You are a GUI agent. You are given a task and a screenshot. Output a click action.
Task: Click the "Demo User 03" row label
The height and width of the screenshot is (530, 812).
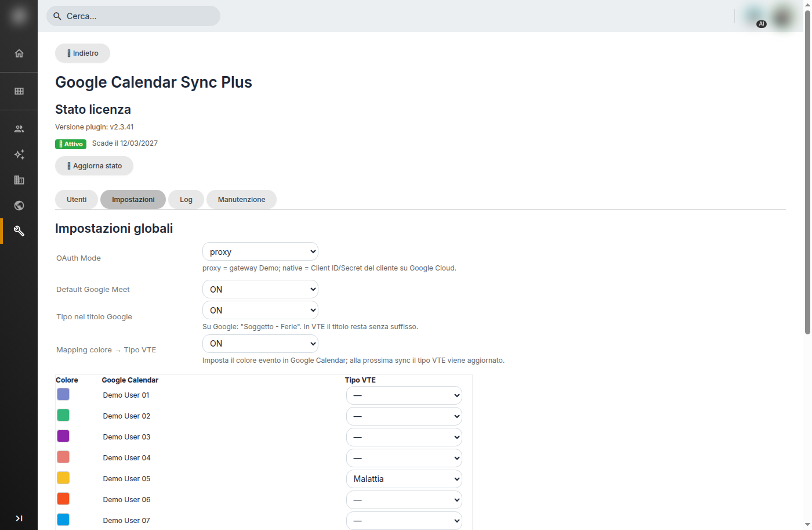click(126, 437)
